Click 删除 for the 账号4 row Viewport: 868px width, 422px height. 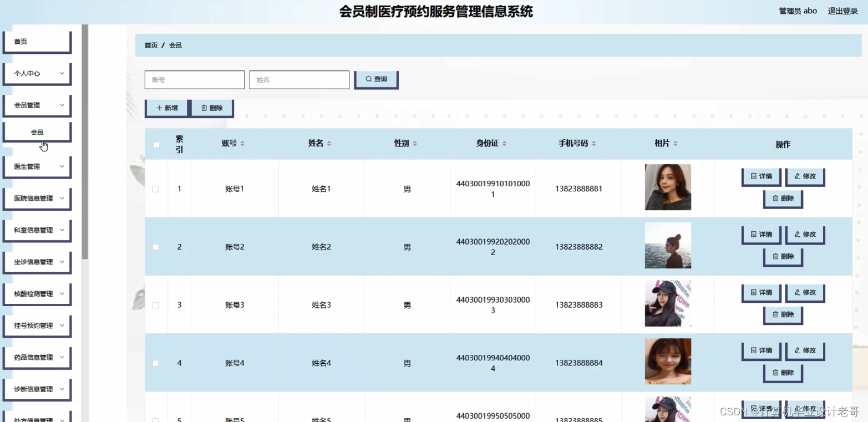pos(783,374)
